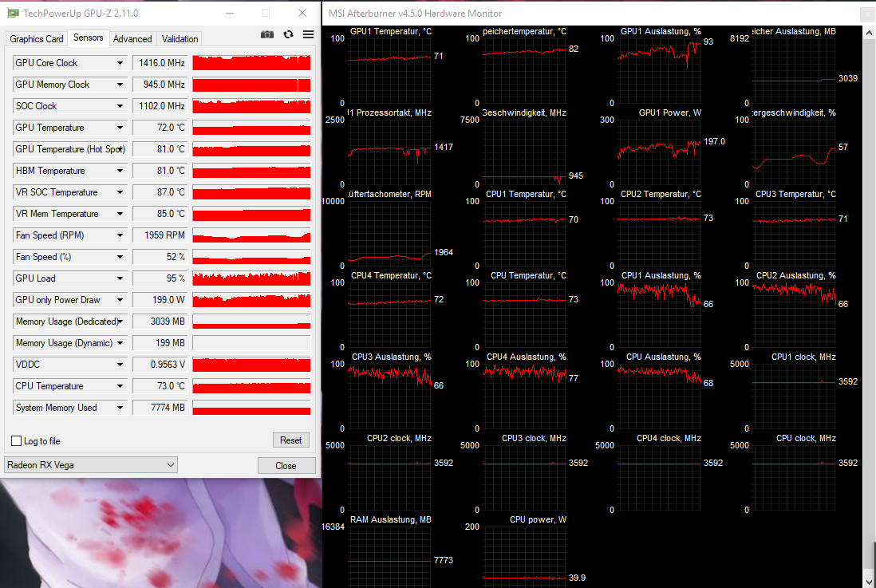The width and height of the screenshot is (876, 588).
Task: Click the Afterburner scrollbar up arrow
Action: (869, 33)
